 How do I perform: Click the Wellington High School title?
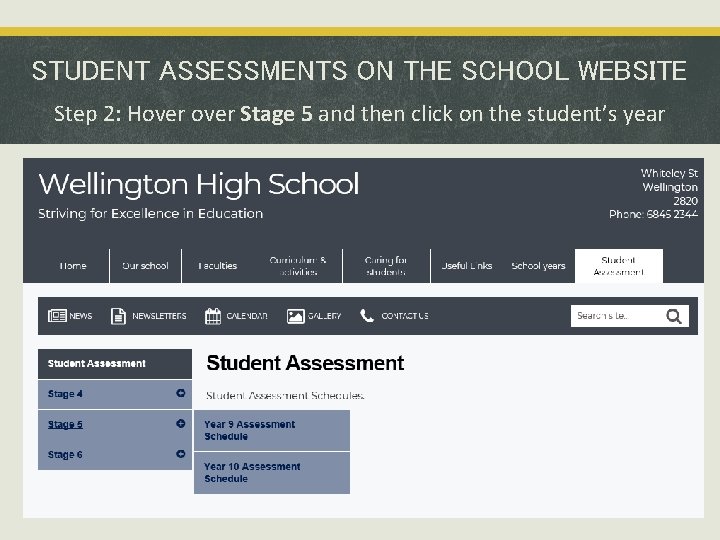[x=199, y=184]
